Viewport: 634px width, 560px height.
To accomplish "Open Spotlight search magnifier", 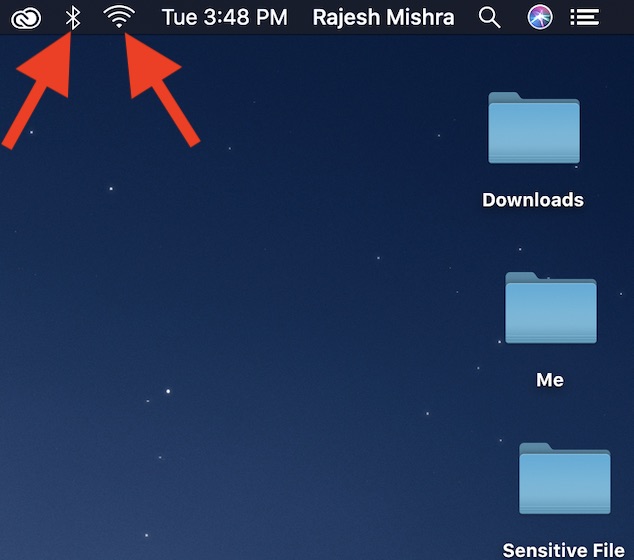I will pyautogui.click(x=489, y=18).
